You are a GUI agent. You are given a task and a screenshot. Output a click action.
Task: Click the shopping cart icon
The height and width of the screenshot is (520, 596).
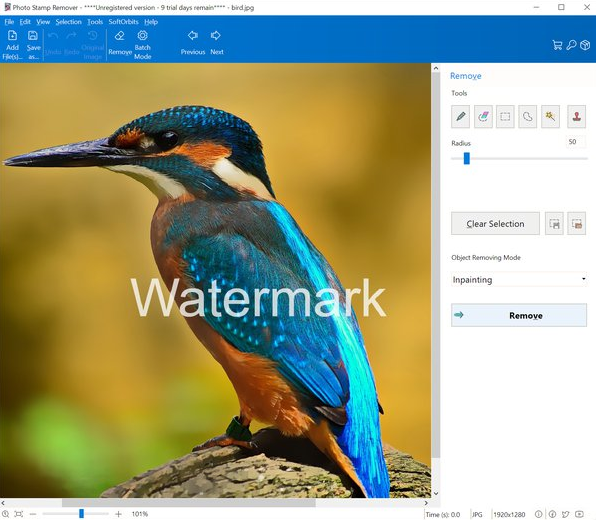point(557,45)
